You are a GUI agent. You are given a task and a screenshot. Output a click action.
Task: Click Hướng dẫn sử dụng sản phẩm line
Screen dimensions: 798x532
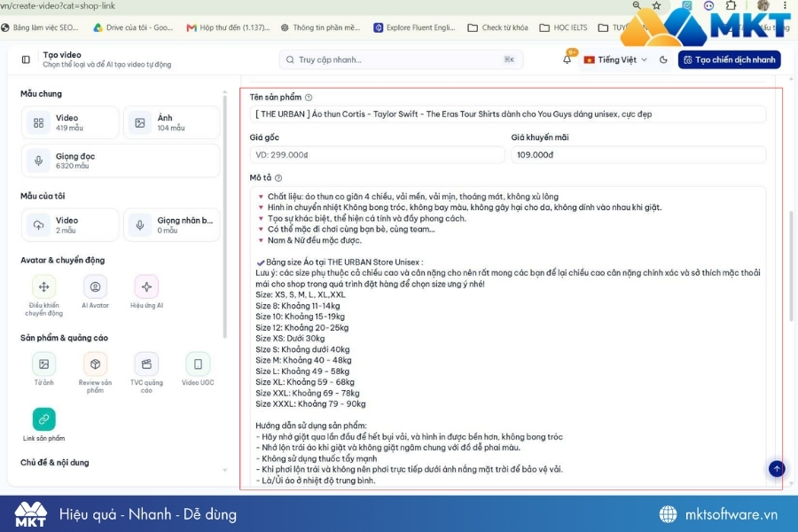coord(311,426)
